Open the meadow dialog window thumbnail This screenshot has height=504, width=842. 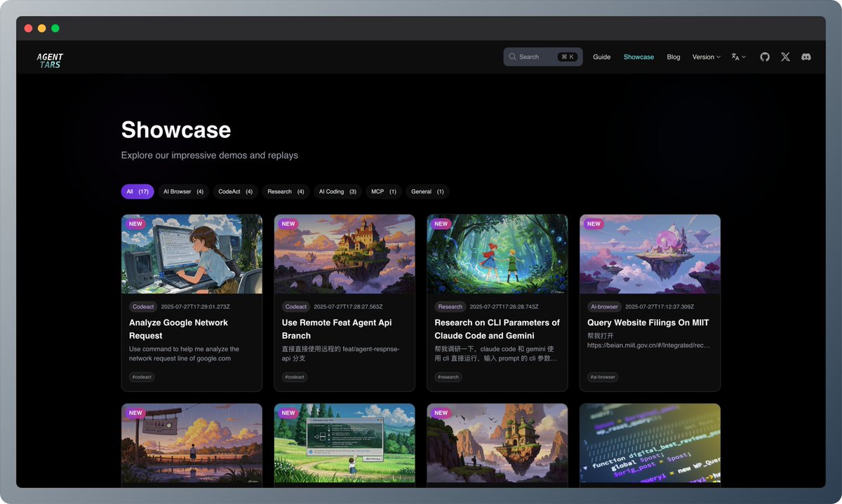coord(345,443)
